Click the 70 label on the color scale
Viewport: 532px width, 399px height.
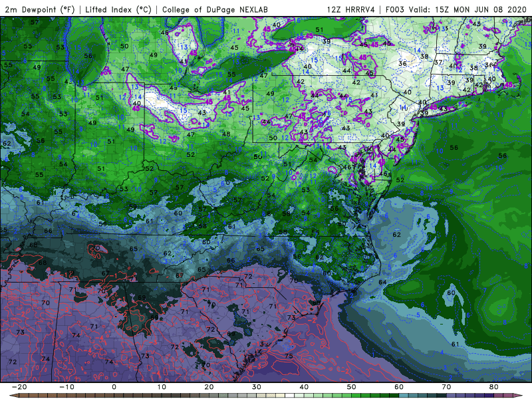click(x=446, y=387)
